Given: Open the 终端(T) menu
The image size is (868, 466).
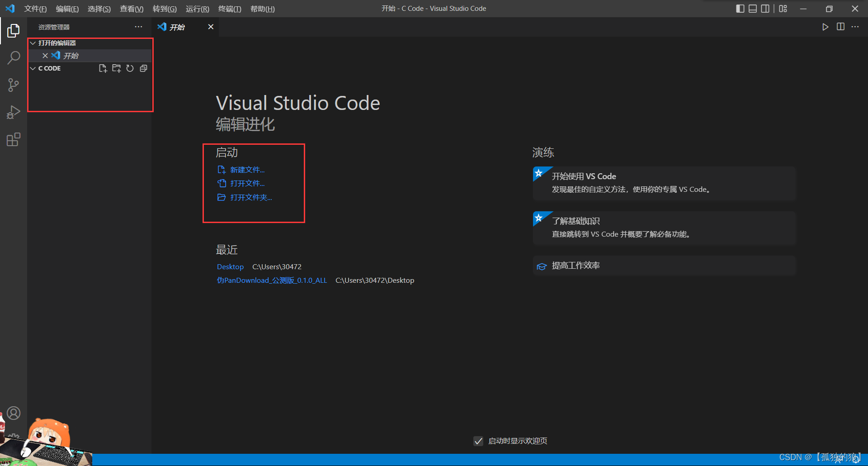Looking at the screenshot, I should click(230, 9).
